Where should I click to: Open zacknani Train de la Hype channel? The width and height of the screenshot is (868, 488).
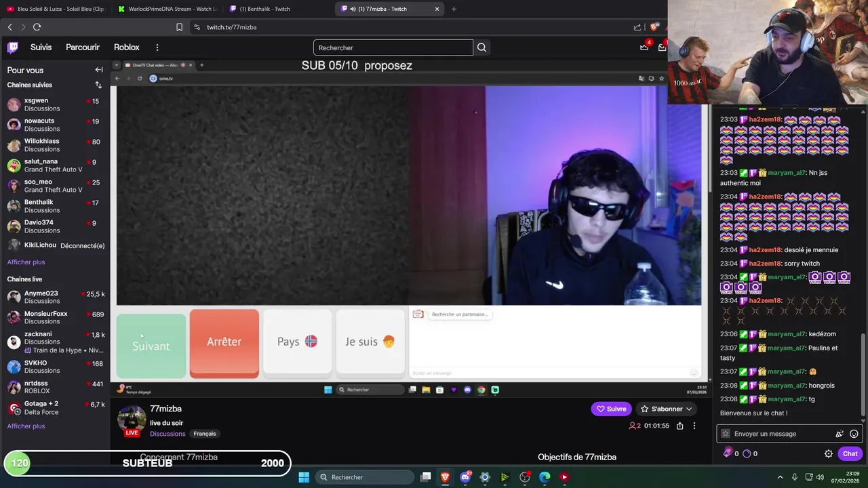56,342
